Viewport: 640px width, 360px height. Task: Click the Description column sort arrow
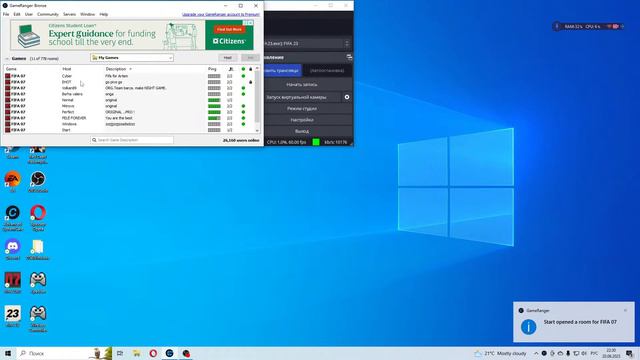131,69
